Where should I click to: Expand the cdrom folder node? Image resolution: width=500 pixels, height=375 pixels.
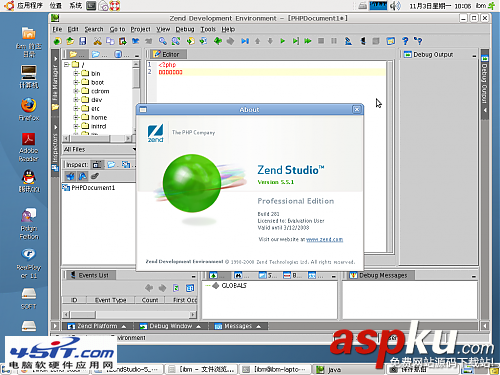(76, 91)
